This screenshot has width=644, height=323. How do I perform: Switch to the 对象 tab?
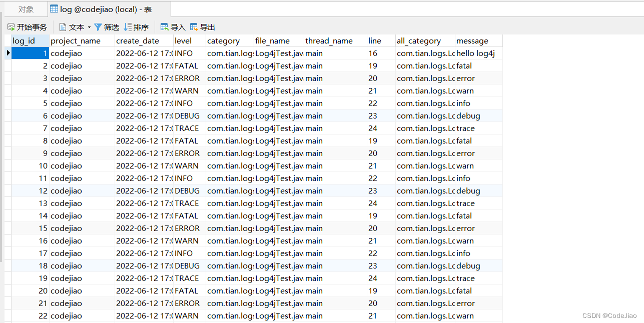click(26, 9)
